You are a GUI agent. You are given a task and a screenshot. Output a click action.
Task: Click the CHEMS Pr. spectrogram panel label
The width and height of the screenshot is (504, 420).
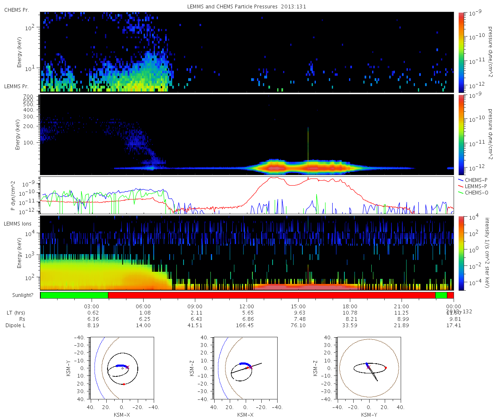click(16, 10)
